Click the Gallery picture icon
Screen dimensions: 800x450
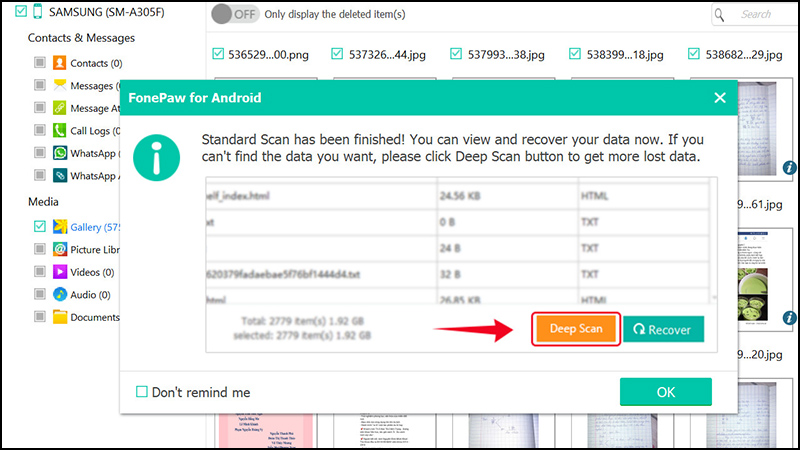(x=60, y=226)
